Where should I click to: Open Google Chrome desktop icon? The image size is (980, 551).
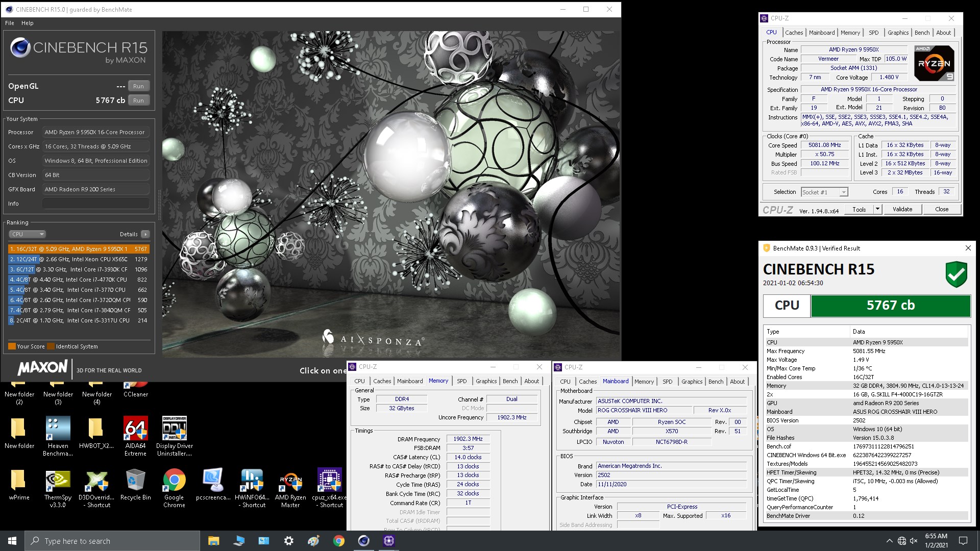[174, 488]
